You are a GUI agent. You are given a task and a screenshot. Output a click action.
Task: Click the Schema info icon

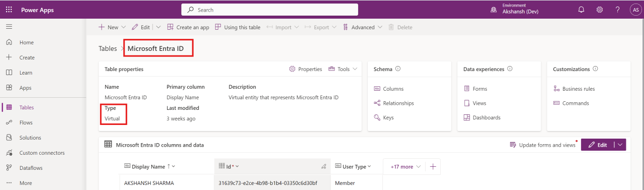(x=398, y=69)
